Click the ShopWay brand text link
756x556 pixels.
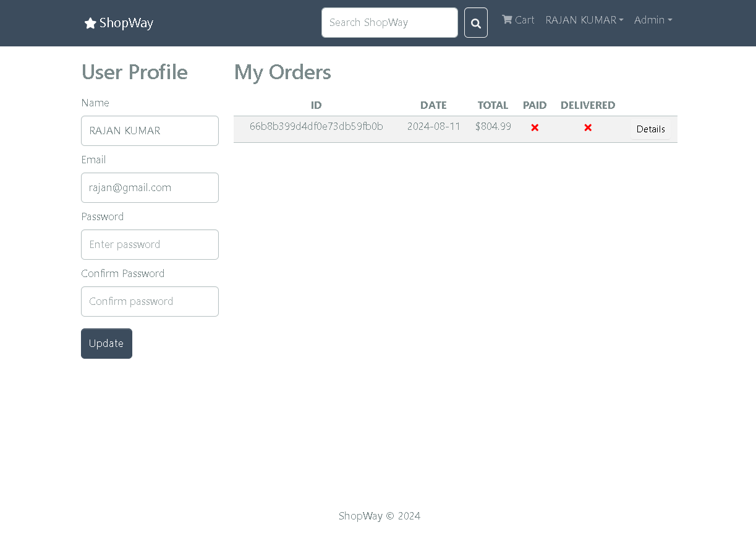(126, 23)
